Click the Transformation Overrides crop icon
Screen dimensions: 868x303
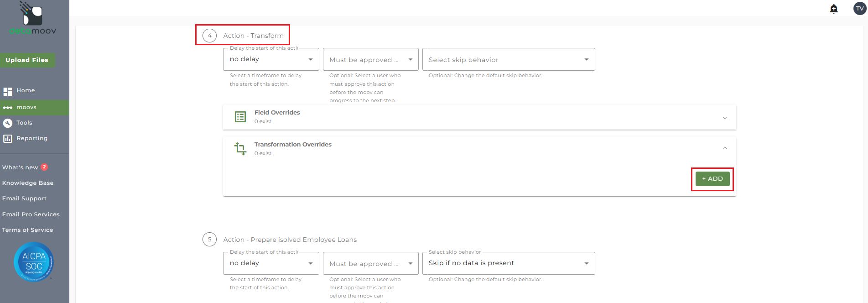click(240, 149)
